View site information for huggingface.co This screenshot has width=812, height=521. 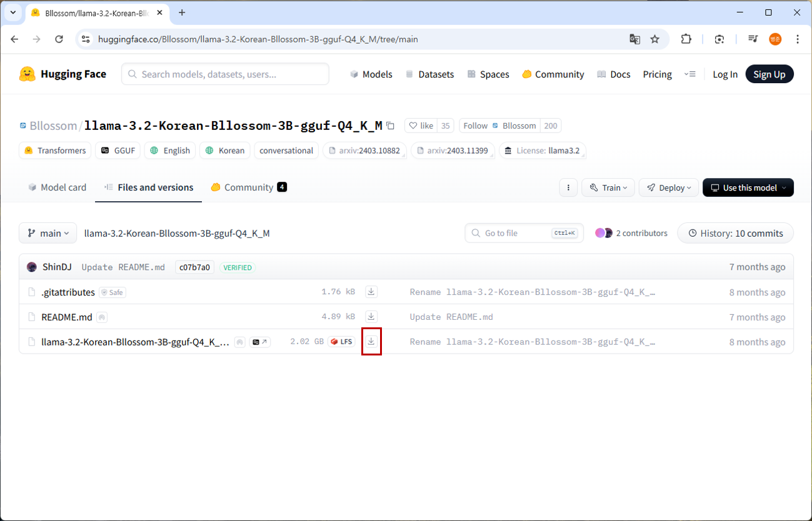coord(86,39)
